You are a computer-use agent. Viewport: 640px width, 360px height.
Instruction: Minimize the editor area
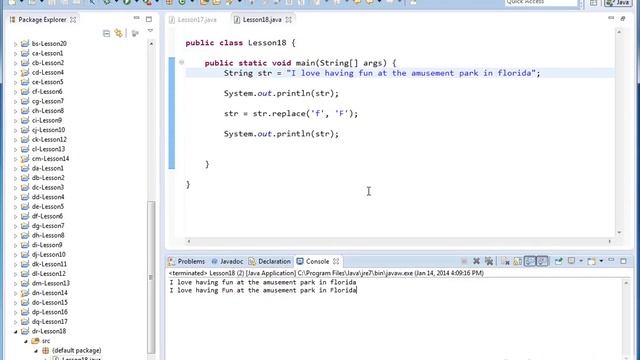(611, 18)
